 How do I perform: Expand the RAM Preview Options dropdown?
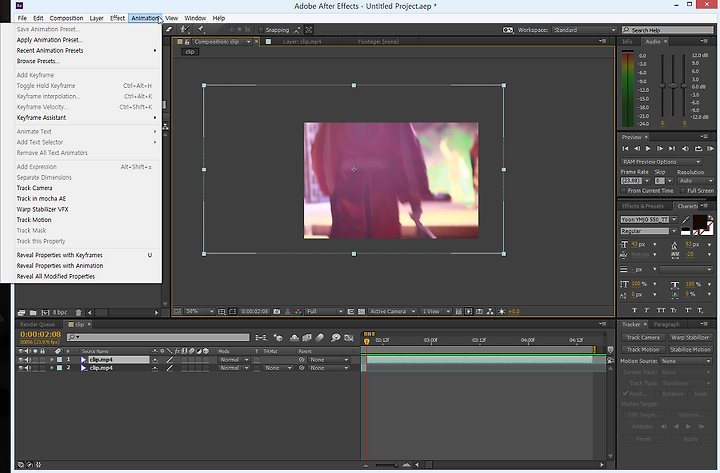click(661, 162)
